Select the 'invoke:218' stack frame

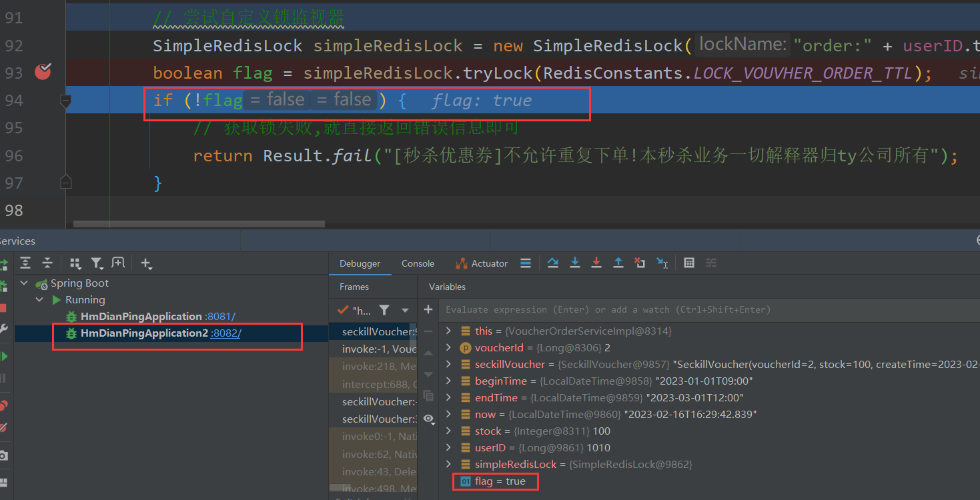coord(373,366)
